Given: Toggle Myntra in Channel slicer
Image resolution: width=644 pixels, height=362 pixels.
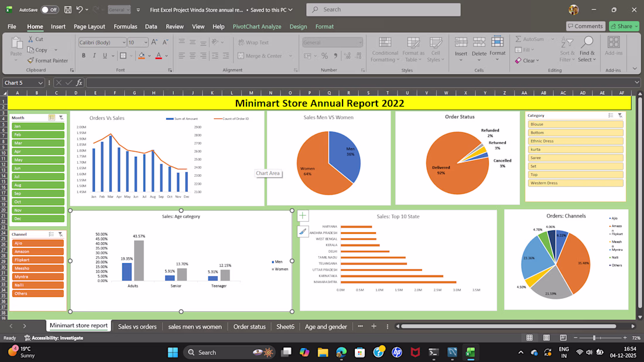Looking at the screenshot, I should click(38, 277).
